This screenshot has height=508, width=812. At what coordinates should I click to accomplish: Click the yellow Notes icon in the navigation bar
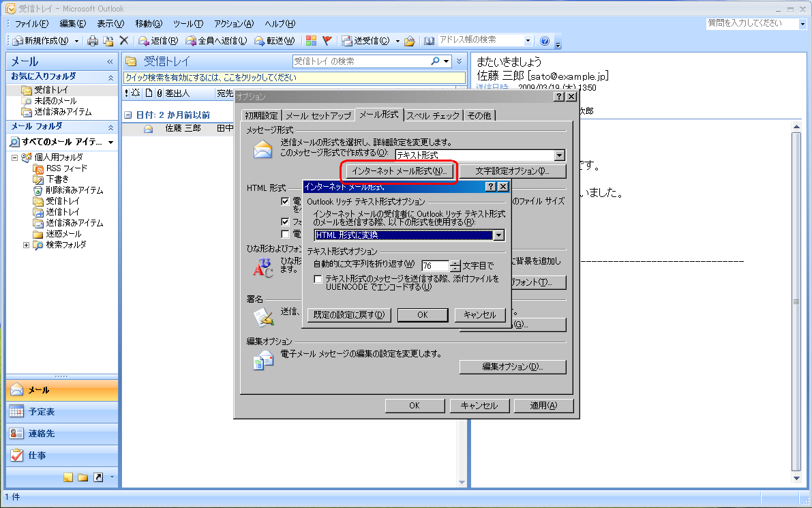pos(68,477)
